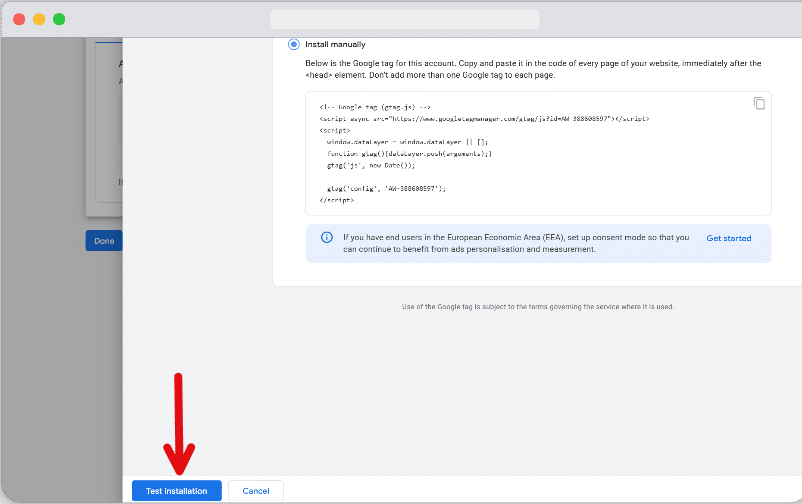The image size is (802, 504).
Task: Click the red close window button
Action: tap(19, 19)
